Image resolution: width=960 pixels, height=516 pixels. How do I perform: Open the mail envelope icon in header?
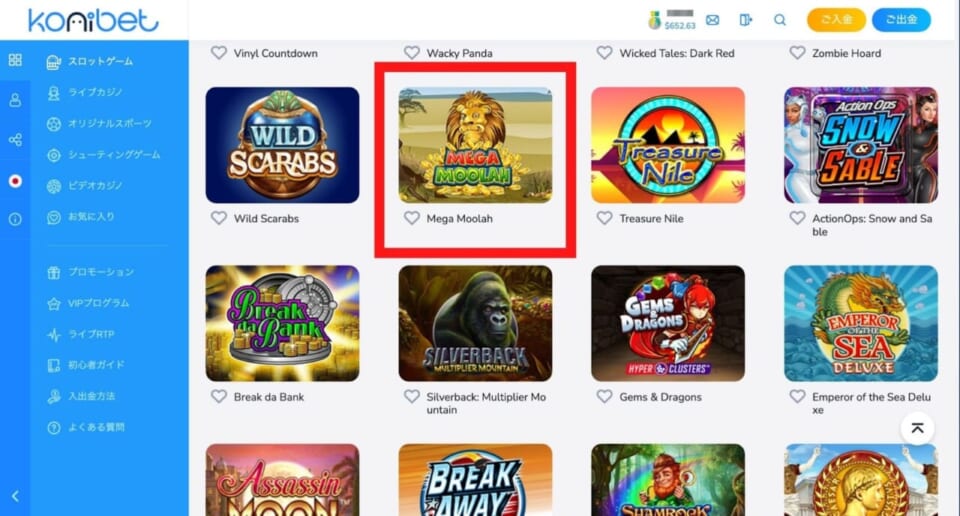tap(713, 20)
